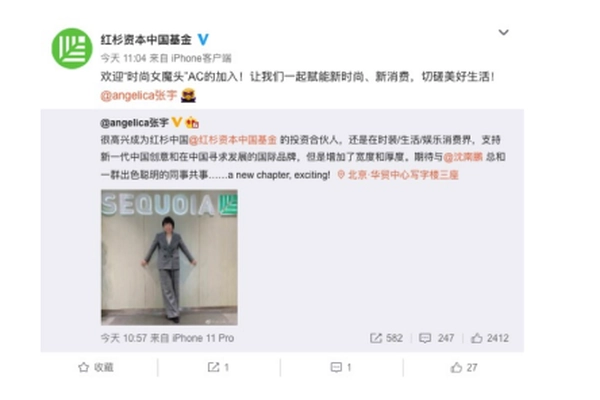Like the original post with 2412 likes

490,338
